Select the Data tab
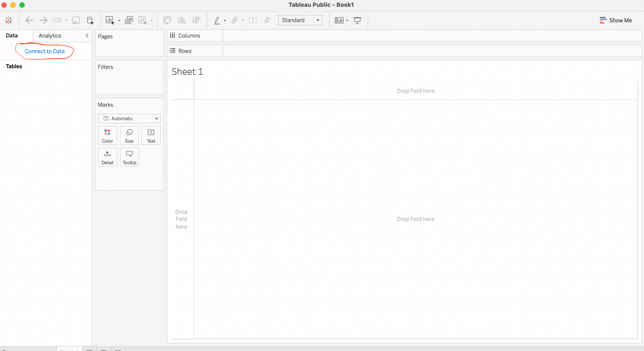Screen dimensions: 644x351 12,35
